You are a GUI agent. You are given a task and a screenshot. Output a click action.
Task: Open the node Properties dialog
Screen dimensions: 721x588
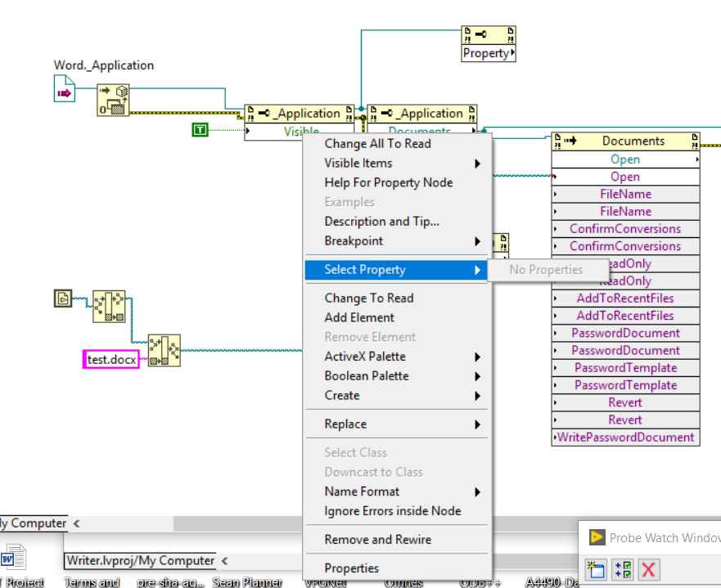tap(397, 568)
